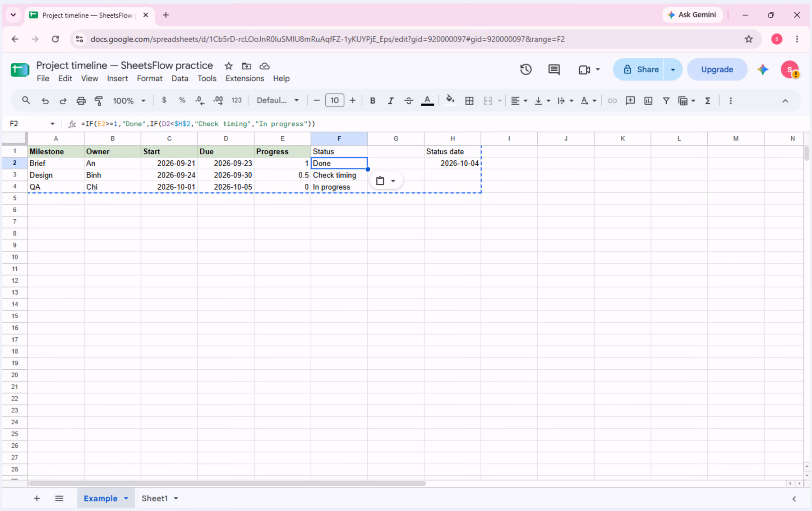
Task: Click the create filter funnel icon
Action: (666, 101)
